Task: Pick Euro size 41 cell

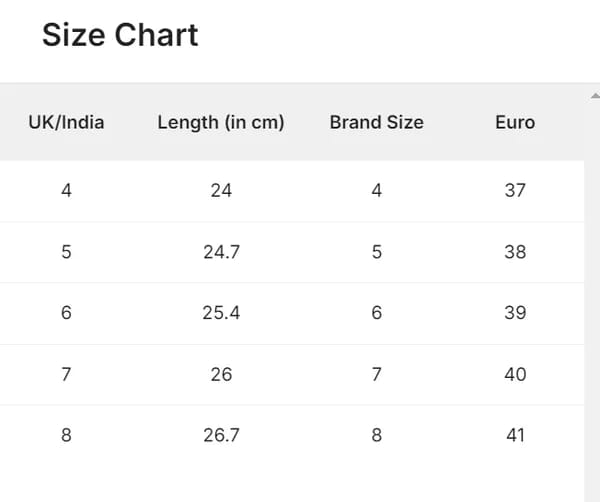Action: [515, 435]
